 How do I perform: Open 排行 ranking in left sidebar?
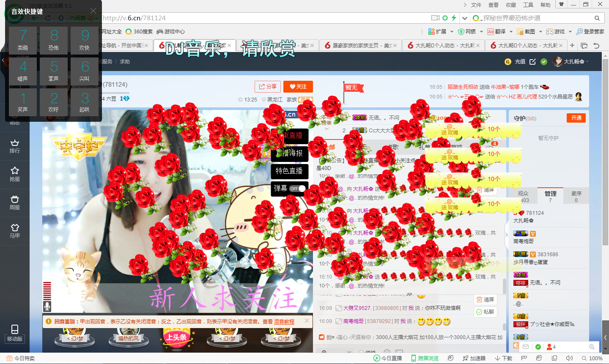[15, 146]
